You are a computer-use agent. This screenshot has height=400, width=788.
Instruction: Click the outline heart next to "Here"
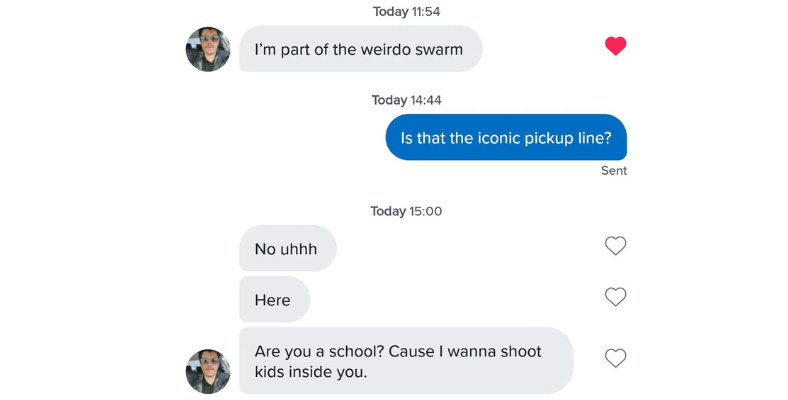tap(615, 297)
